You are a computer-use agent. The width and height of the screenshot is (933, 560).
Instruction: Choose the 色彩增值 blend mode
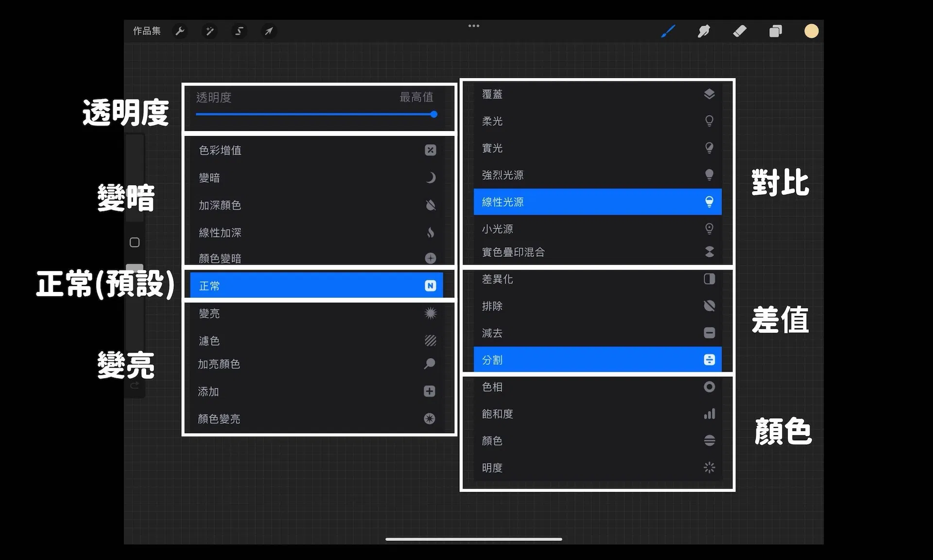(x=316, y=150)
